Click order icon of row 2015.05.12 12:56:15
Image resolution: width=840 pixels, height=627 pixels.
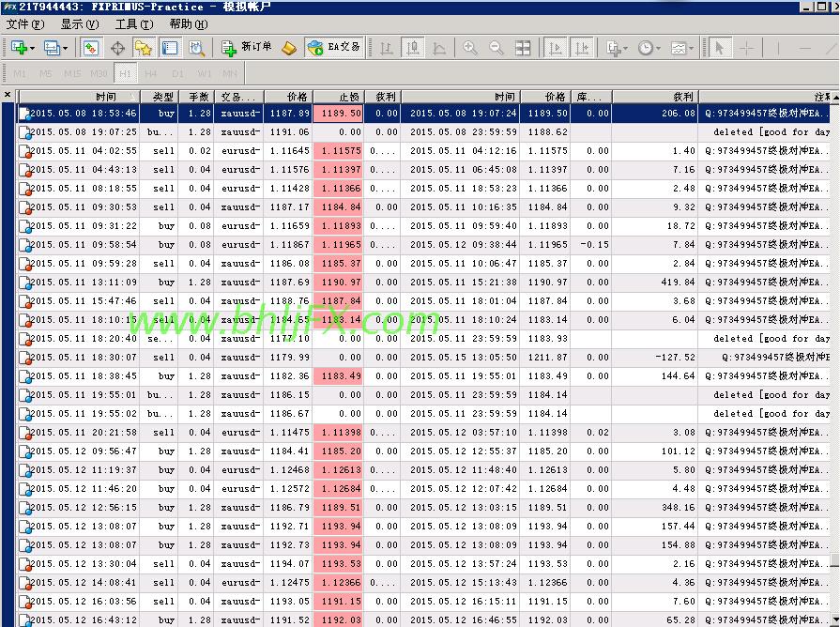point(24,508)
